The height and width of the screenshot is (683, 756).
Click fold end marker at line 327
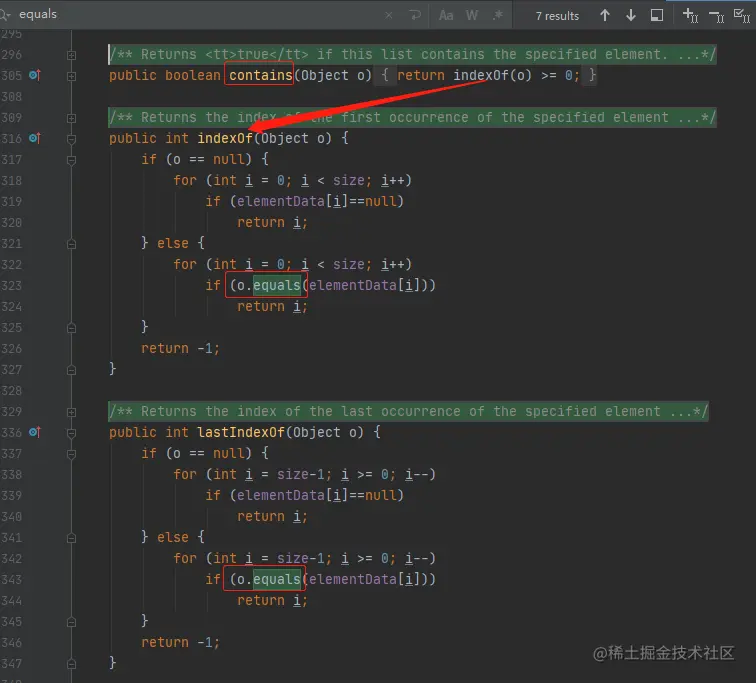pyautogui.click(x=71, y=370)
